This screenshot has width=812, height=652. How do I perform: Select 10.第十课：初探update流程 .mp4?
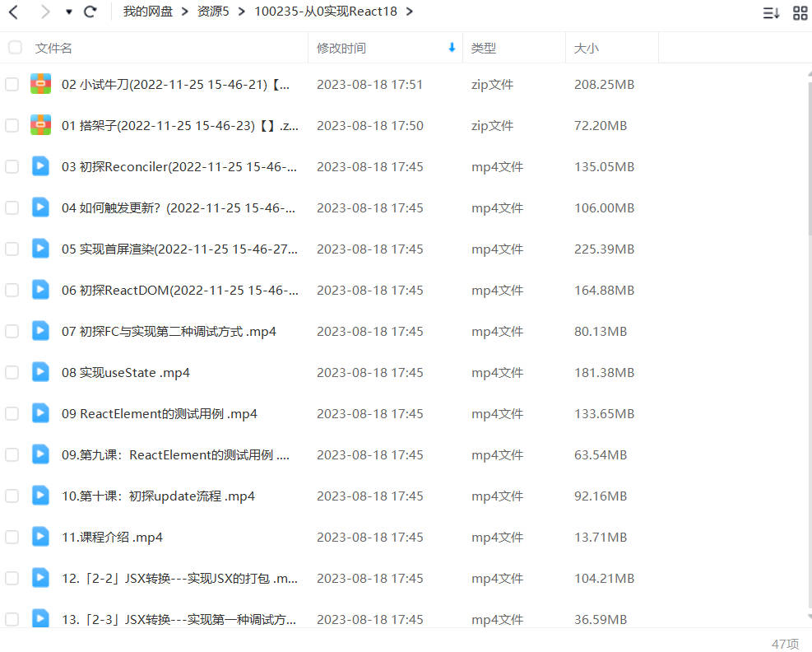pos(159,496)
